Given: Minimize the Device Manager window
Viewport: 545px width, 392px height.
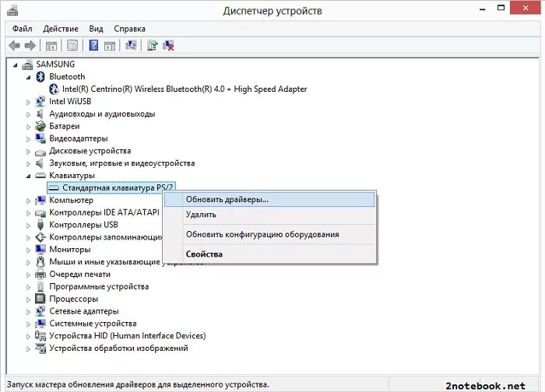Looking at the screenshot, I should (x=483, y=9).
